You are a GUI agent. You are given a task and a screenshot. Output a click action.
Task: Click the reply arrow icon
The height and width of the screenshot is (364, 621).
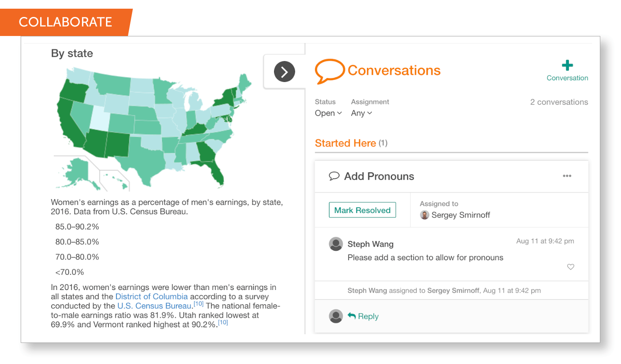(x=351, y=316)
